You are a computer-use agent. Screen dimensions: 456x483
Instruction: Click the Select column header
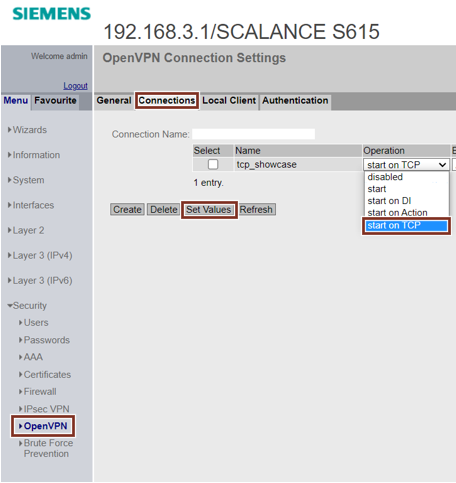pos(213,151)
